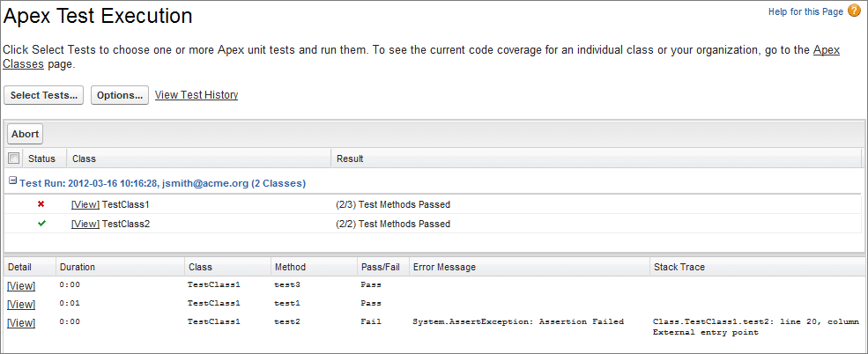This screenshot has height=354, width=868.
Task: Sort by the Pass/Fail column header
Action: pyautogui.click(x=381, y=267)
